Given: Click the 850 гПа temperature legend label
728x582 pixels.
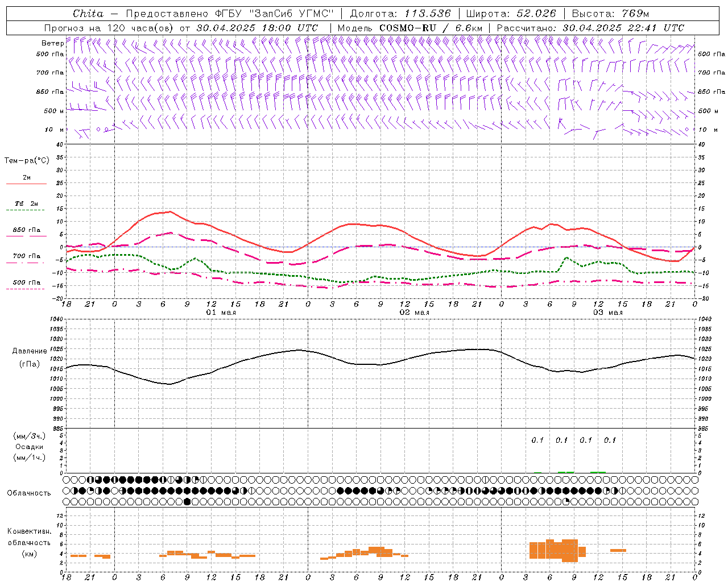Looking at the screenshot, I should pyautogui.click(x=26, y=230).
